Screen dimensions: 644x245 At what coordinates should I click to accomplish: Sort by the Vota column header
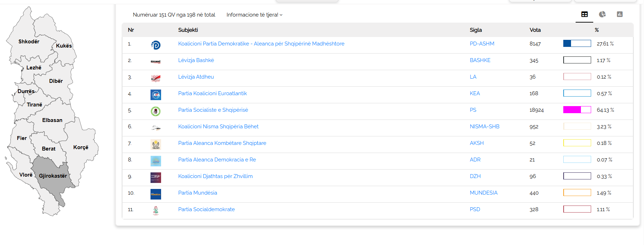tap(535, 30)
